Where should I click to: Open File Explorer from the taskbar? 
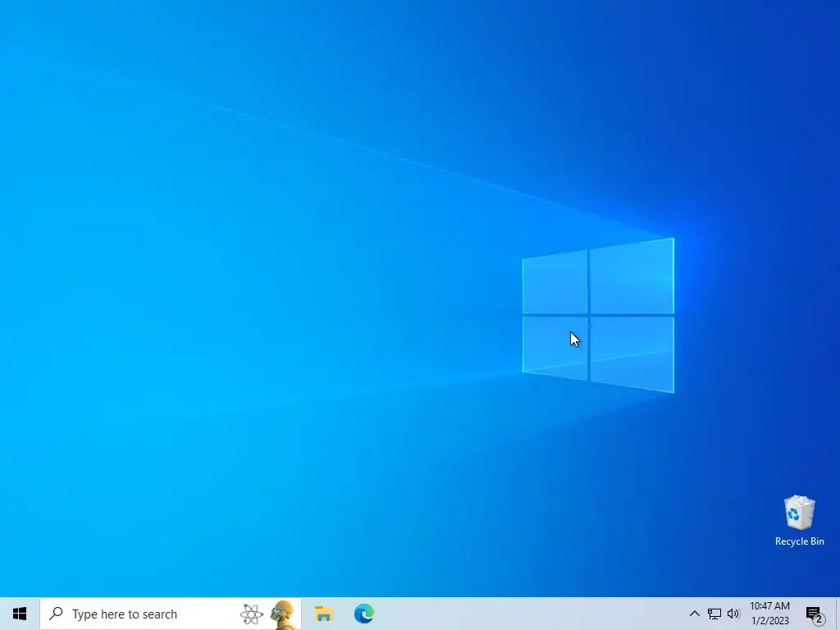[x=323, y=614]
